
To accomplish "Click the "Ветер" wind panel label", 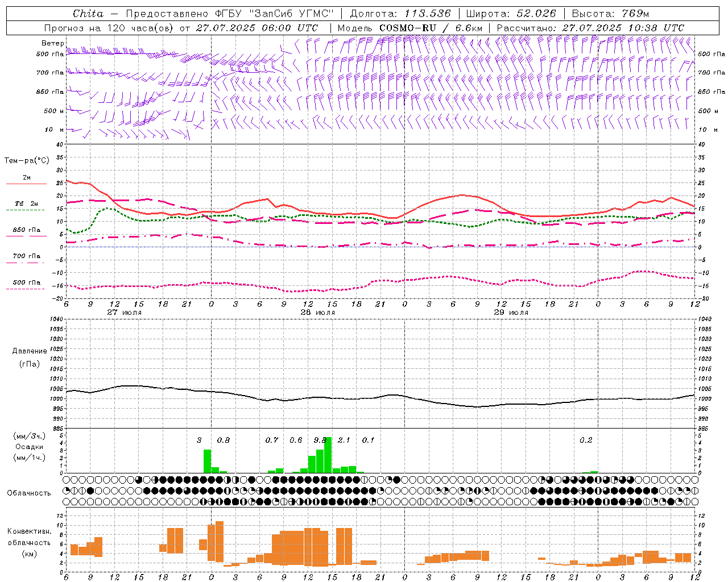I will [x=53, y=43].
